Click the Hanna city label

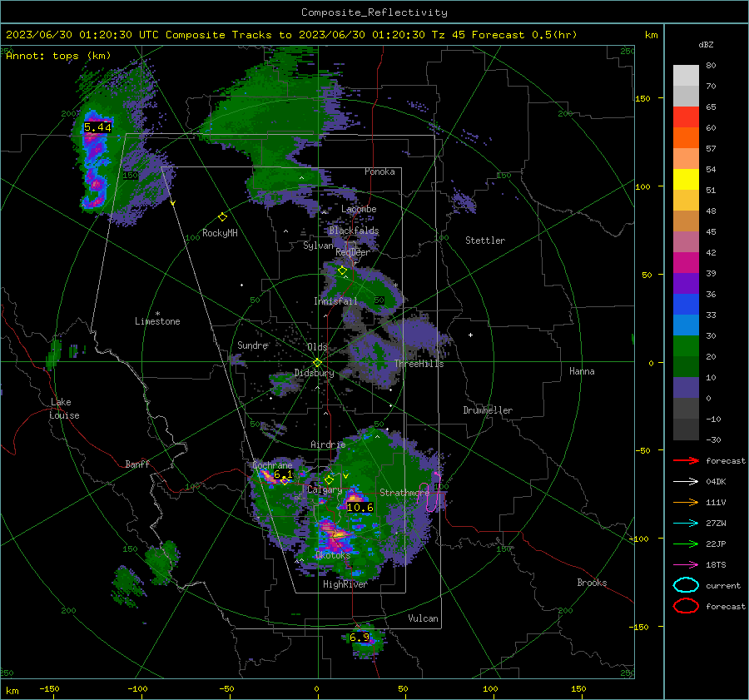click(582, 371)
